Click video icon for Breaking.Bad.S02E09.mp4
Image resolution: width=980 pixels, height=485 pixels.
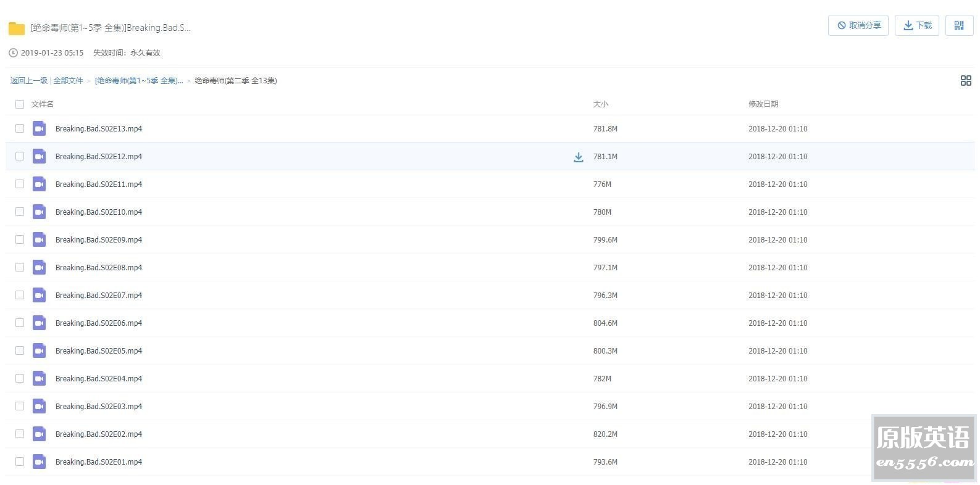point(40,239)
